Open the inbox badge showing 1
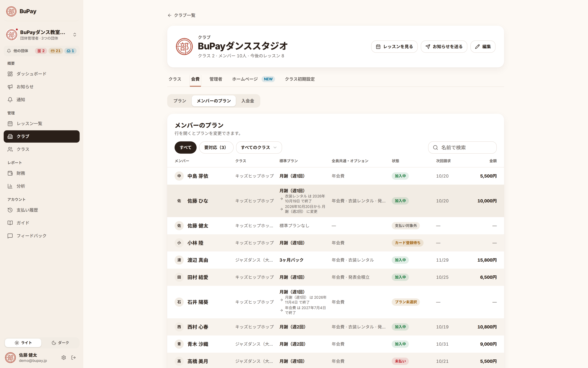Image resolution: width=588 pixels, height=368 pixels. [70, 51]
